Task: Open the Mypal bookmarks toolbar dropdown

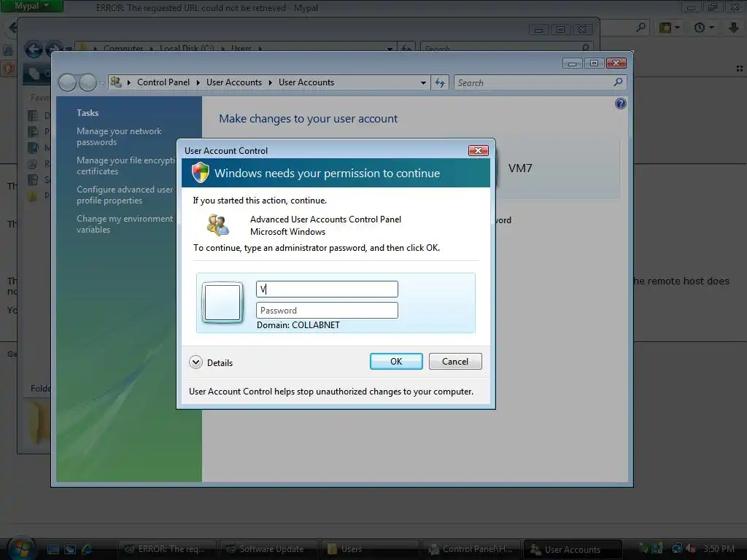Action: point(669,28)
